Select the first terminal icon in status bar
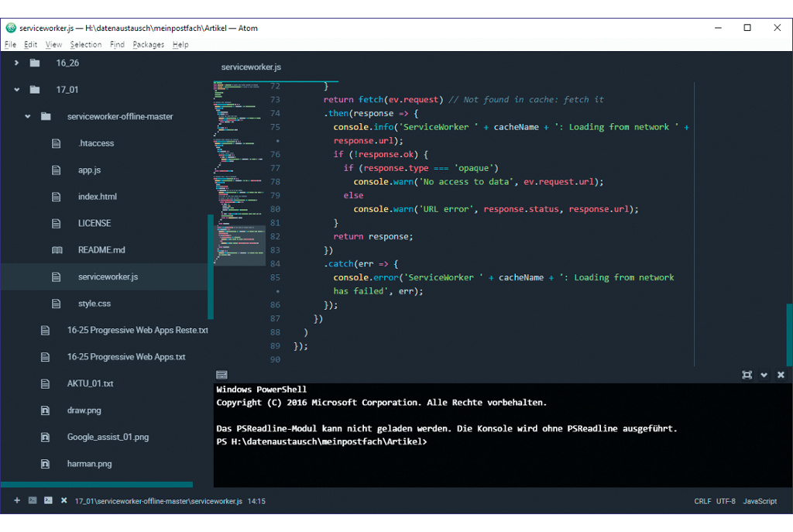 pyautogui.click(x=33, y=501)
